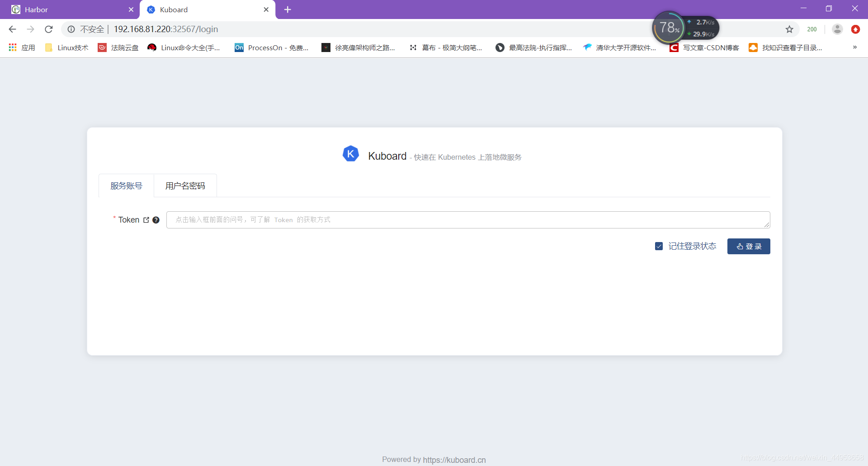Viewport: 868px width, 466px height.
Task: Close the Kuboard tab
Action: [x=266, y=10]
